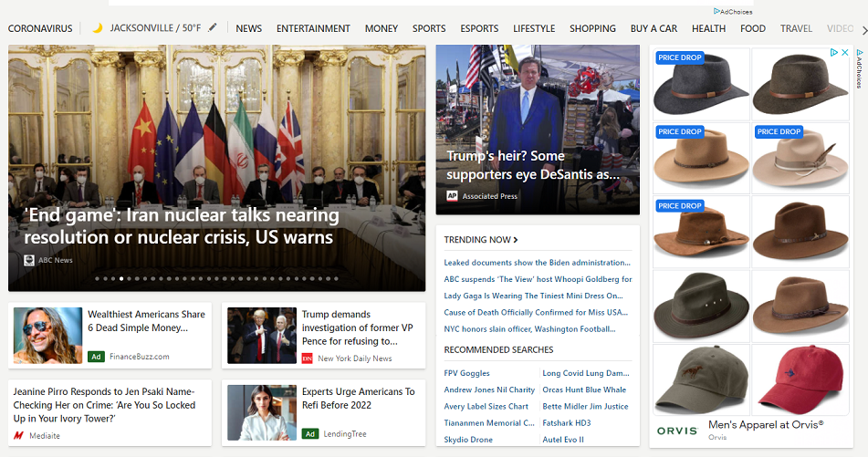The height and width of the screenshot is (457, 868).
Task: Click tan hat with feather
Action: point(800,158)
